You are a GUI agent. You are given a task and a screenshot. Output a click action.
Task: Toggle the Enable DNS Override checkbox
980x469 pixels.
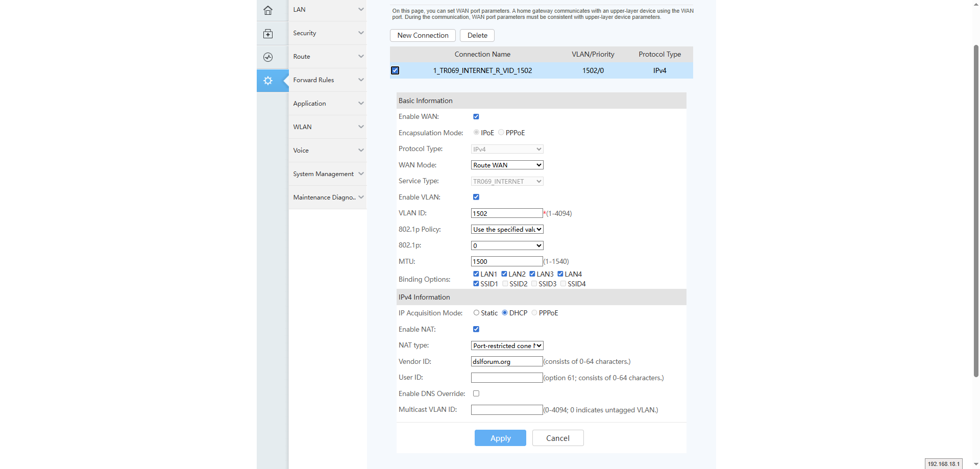pyautogui.click(x=476, y=393)
